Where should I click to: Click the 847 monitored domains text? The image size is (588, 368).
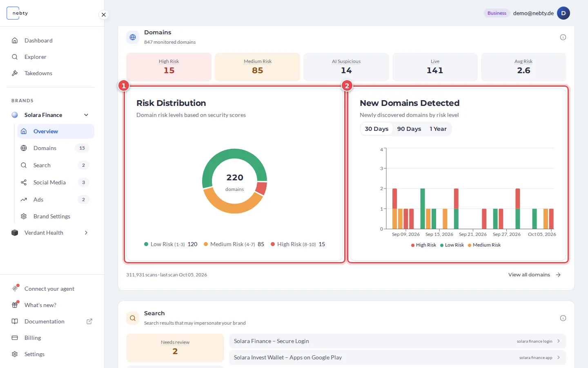(x=170, y=42)
